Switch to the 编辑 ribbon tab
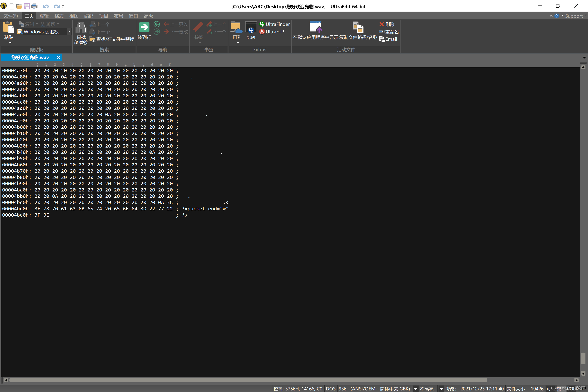Screen dimensions: 588x392 pos(44,16)
